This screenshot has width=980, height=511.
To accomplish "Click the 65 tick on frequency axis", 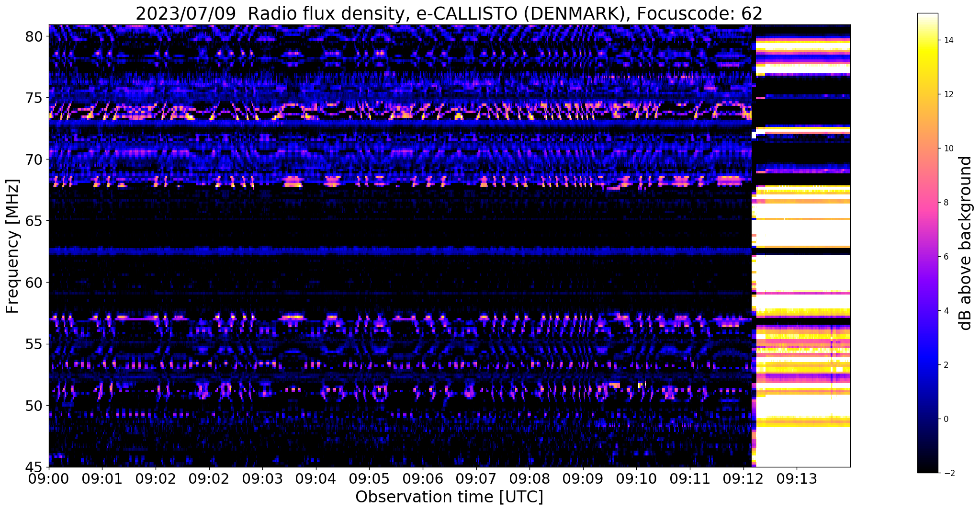I will click(35, 221).
